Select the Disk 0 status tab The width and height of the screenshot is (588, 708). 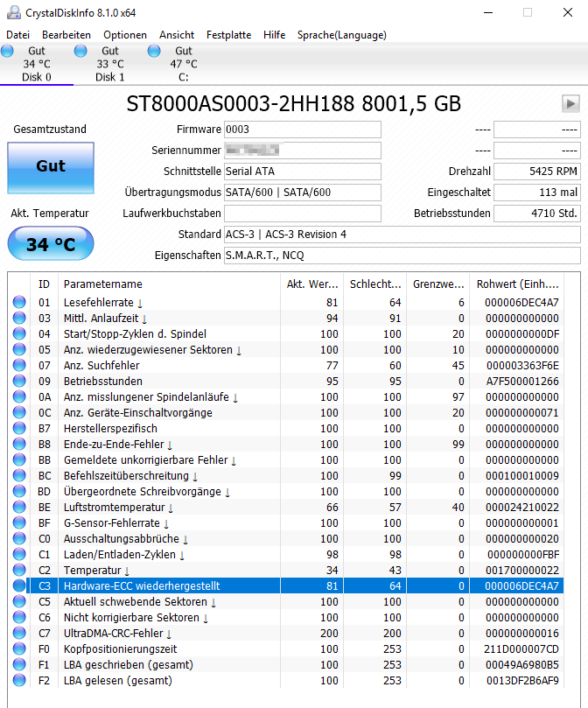coord(37,64)
